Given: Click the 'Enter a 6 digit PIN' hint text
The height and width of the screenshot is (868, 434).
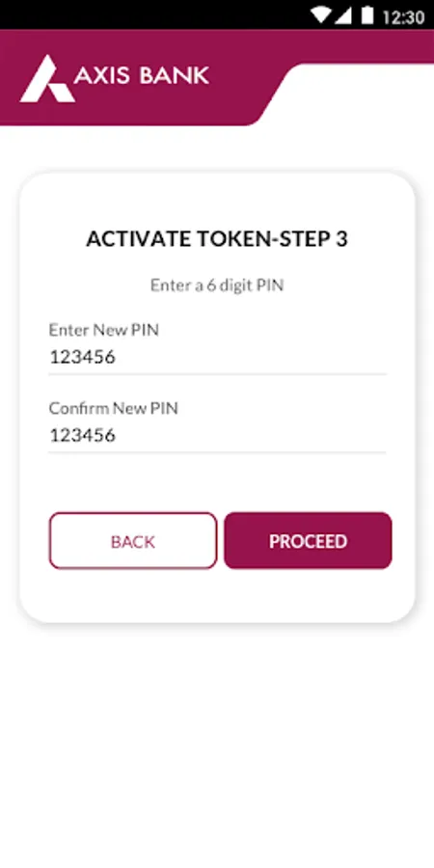Looking at the screenshot, I should (217, 285).
